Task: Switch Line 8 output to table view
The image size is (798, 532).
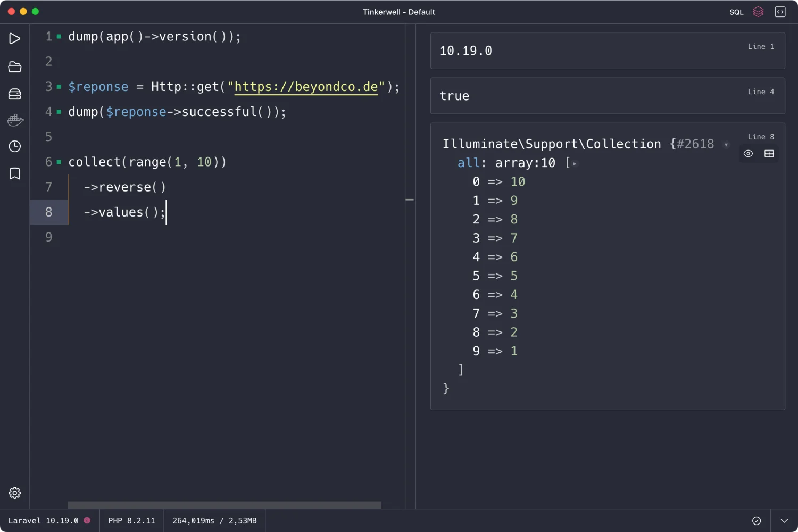Action: pyautogui.click(x=769, y=154)
